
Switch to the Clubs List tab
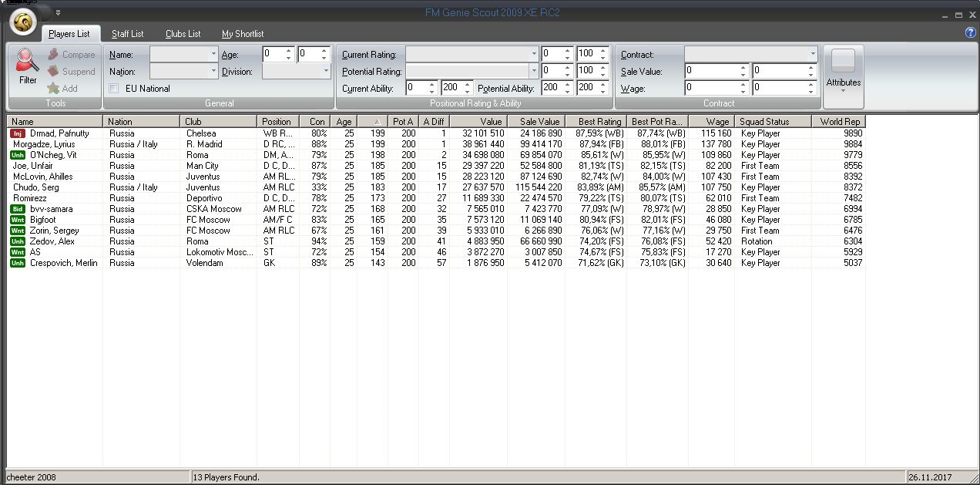[183, 34]
